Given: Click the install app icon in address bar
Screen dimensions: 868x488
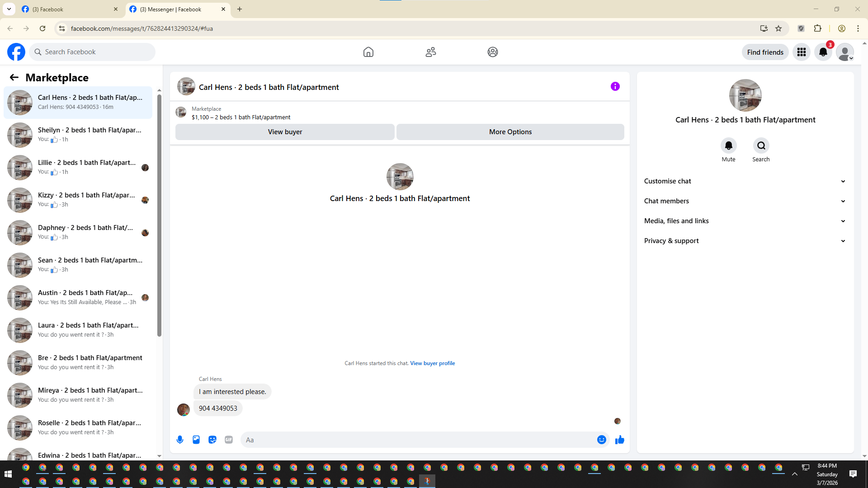Looking at the screenshot, I should (x=764, y=28).
